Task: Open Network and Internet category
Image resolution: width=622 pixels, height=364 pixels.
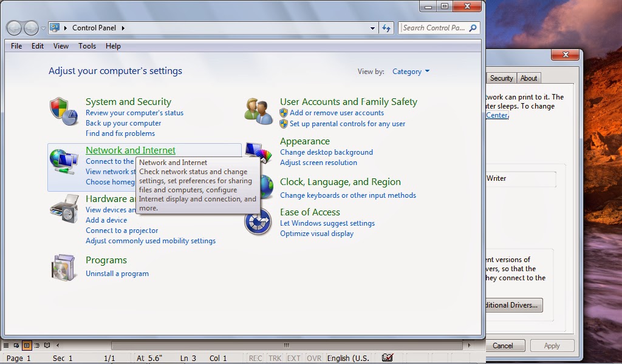Action: point(131,150)
